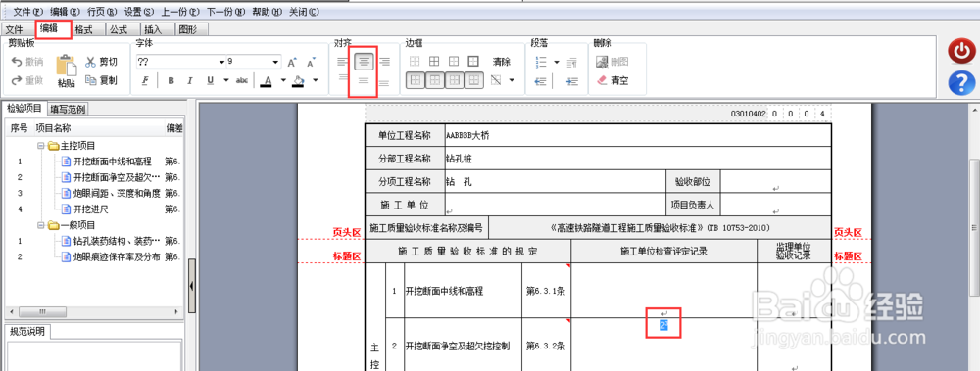
Task: Click the 钻孔桩 cell in the form
Action: tap(638, 159)
